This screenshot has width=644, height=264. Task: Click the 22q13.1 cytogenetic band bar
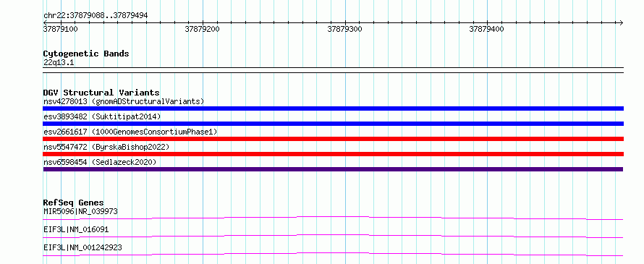[333, 70]
